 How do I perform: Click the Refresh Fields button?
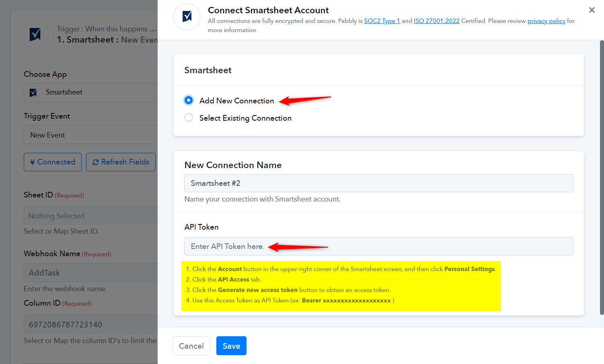tap(121, 162)
